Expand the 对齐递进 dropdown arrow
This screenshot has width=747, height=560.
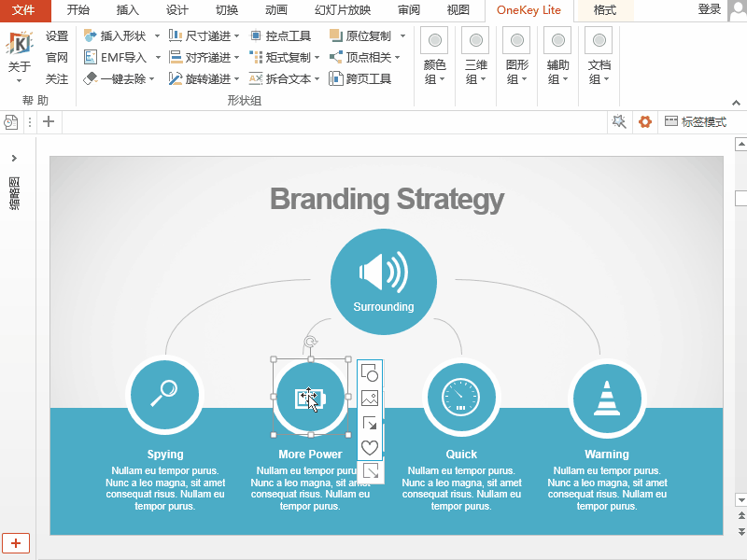point(237,58)
